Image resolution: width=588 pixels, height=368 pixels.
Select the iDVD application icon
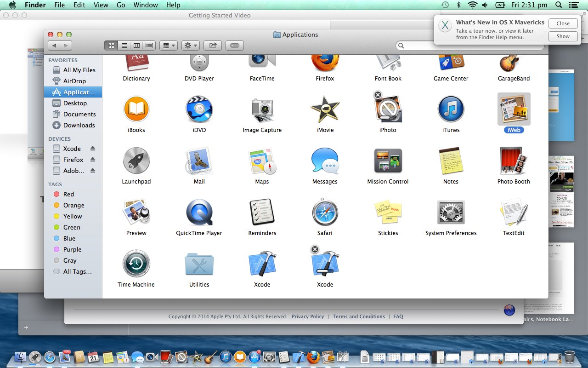(x=199, y=109)
